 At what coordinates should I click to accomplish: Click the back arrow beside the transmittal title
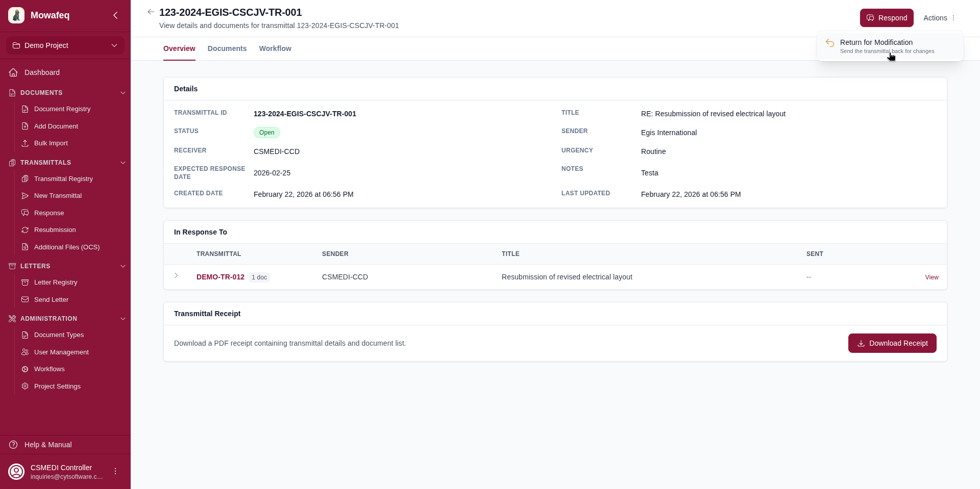point(151,12)
